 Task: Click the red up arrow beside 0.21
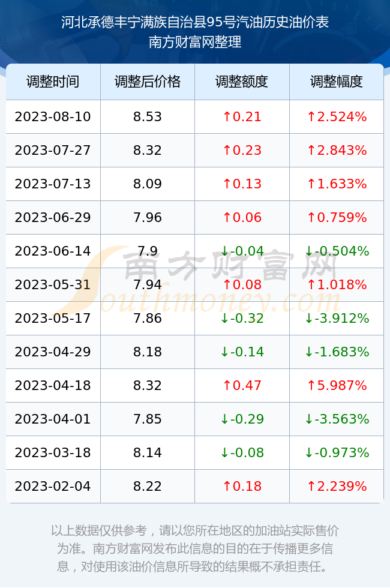(x=227, y=116)
